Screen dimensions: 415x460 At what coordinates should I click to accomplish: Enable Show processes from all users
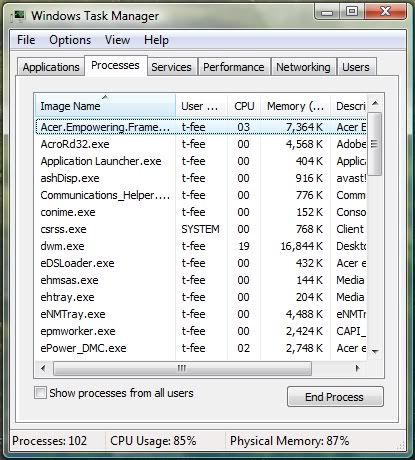(x=40, y=392)
